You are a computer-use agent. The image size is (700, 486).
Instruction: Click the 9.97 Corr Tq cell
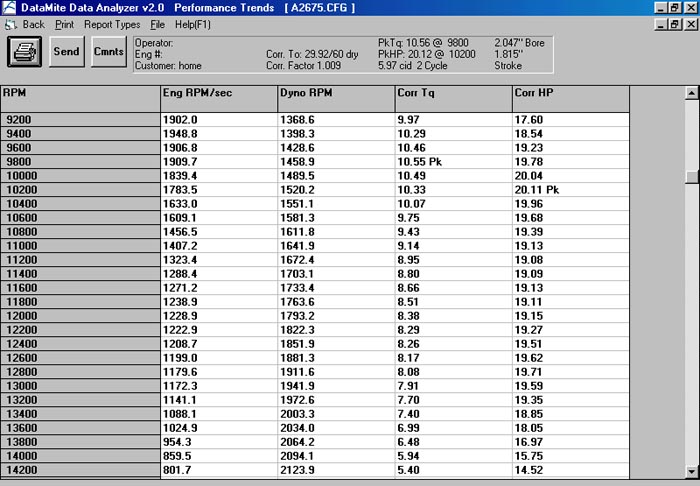pos(454,120)
